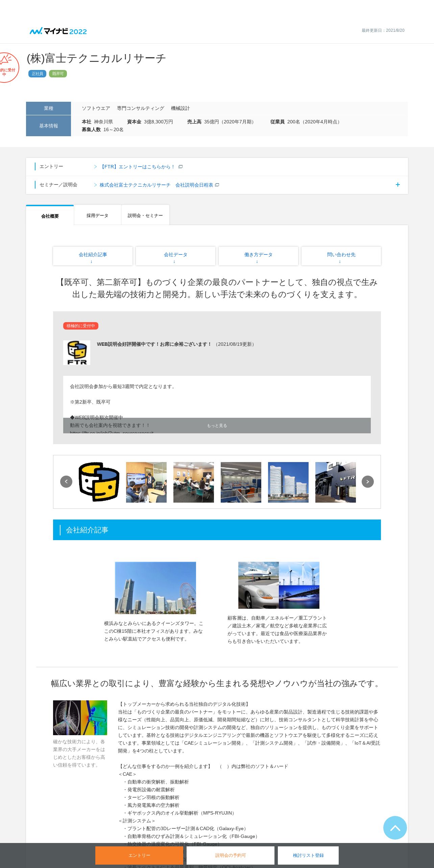Click the 既卒可 tag badge
The image size is (434, 868).
coord(58,74)
